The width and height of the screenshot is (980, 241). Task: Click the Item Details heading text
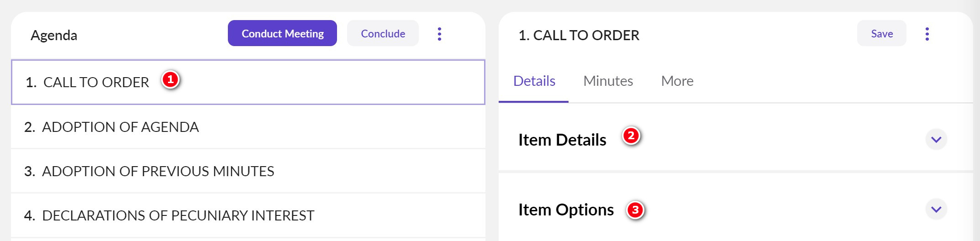(562, 140)
